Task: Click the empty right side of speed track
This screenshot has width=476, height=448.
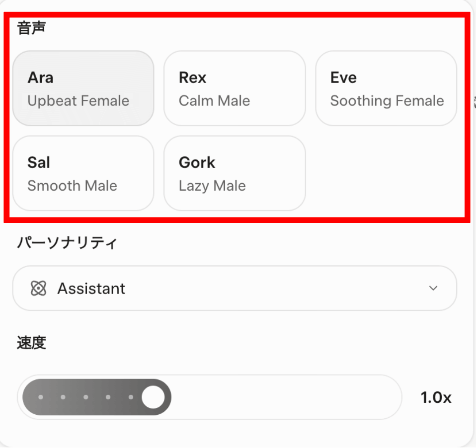Action: [x=286, y=397]
